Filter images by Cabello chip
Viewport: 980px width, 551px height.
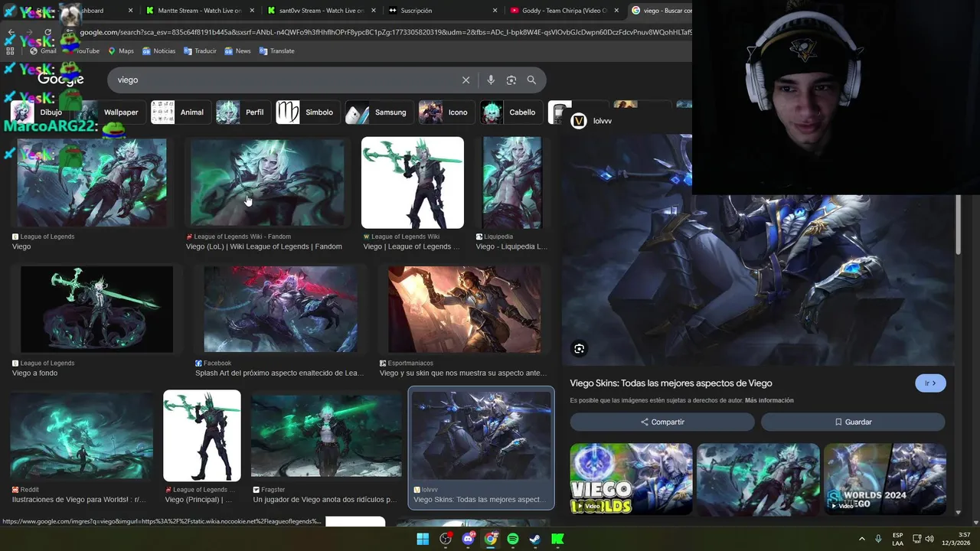pyautogui.click(x=510, y=112)
